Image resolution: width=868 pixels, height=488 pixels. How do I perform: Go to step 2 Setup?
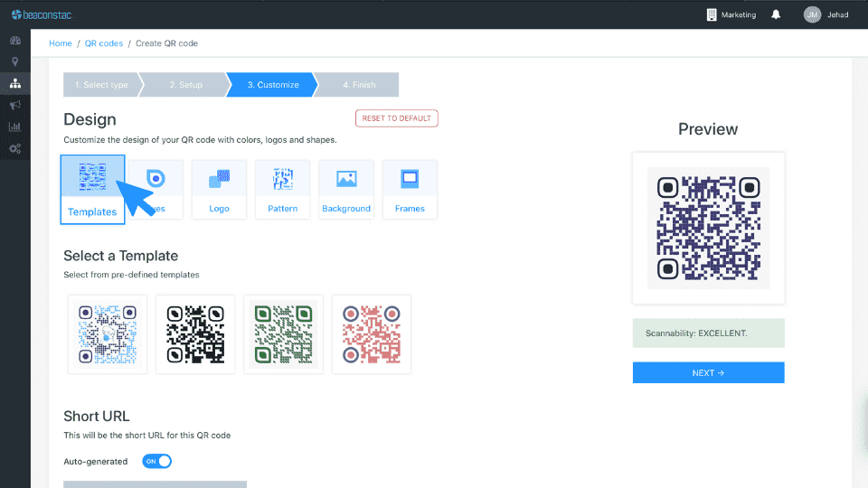click(x=186, y=85)
